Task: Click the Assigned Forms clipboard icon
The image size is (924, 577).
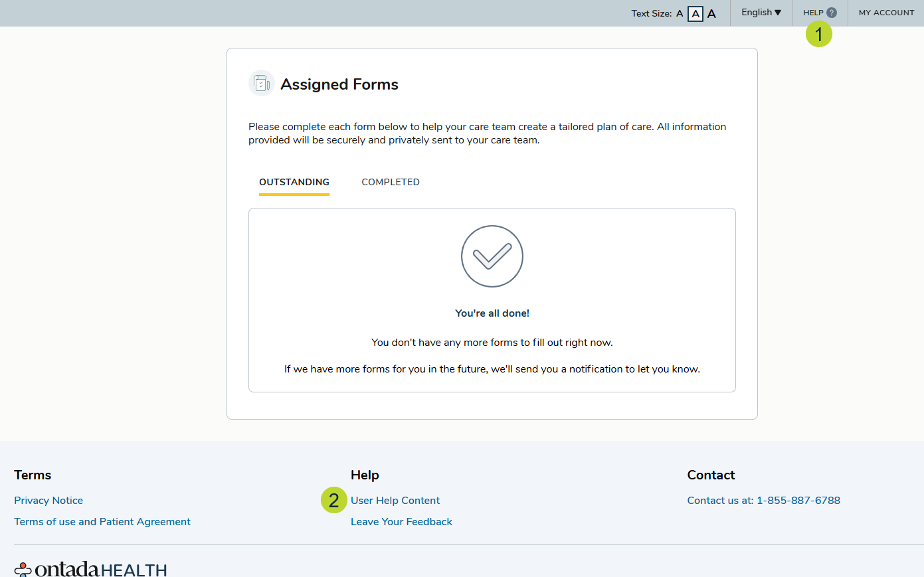Action: coord(262,84)
